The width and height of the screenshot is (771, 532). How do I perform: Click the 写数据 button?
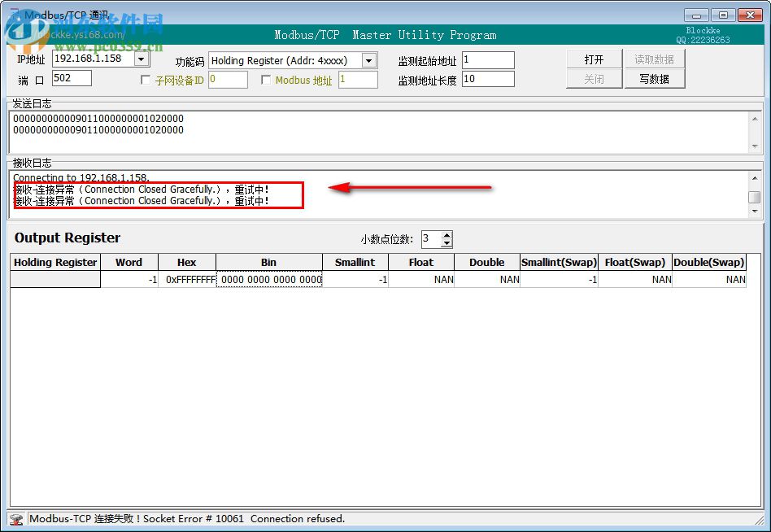coord(655,79)
